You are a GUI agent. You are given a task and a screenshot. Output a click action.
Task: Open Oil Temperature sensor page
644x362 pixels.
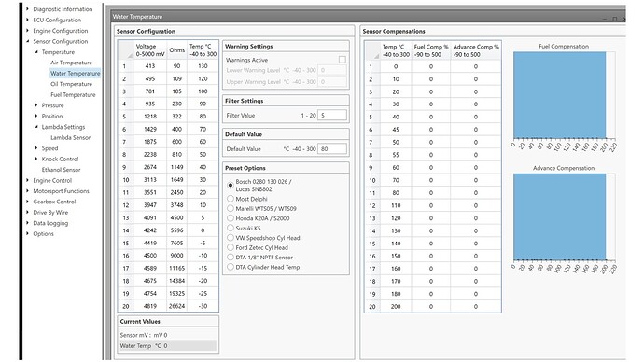(x=71, y=84)
